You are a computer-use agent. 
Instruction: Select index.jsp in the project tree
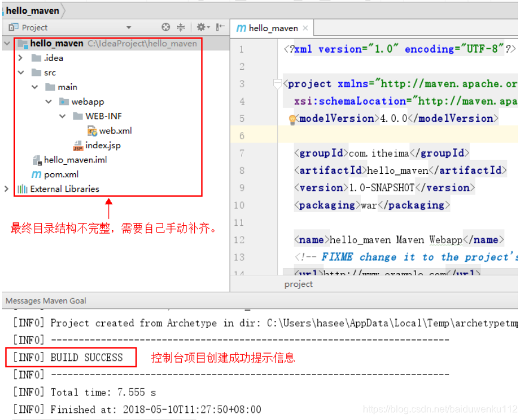[x=103, y=145]
